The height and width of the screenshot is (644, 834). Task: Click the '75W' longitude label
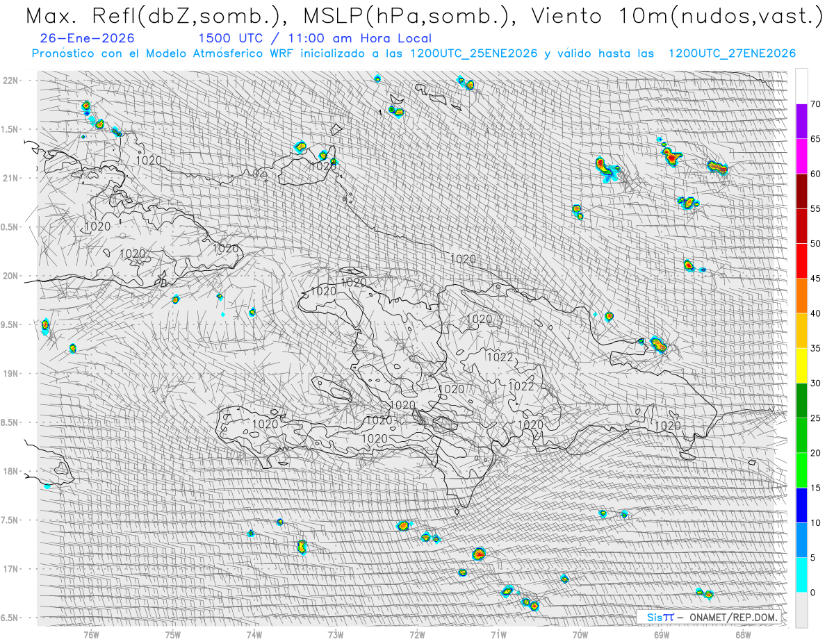(x=173, y=635)
